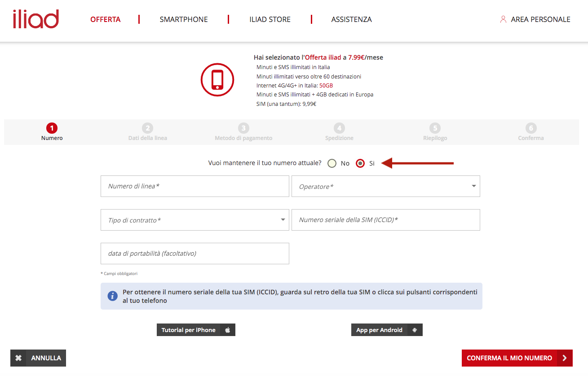This screenshot has height=376, width=588.
Task: Click the Apple icon on Tutorial button
Action: point(228,330)
